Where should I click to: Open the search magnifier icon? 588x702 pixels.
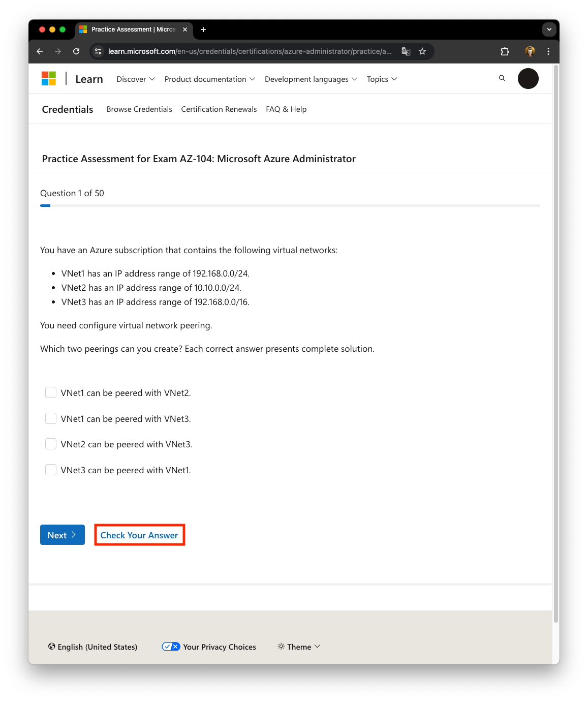[502, 78]
